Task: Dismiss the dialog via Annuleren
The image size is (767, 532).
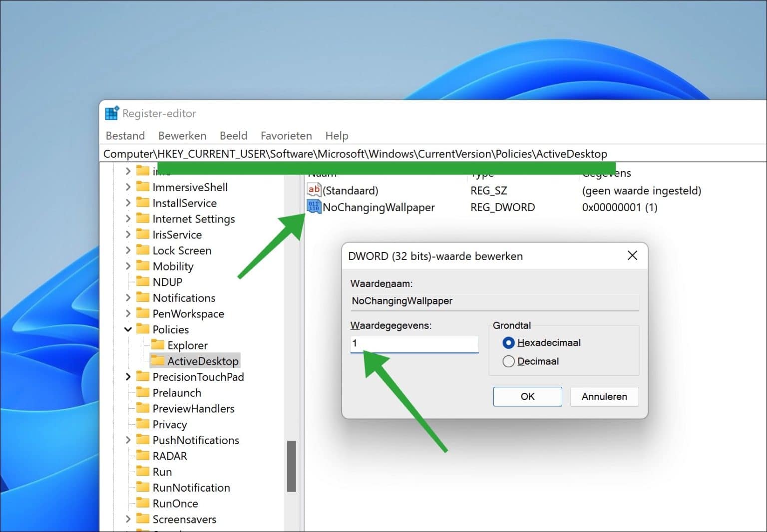Action: coord(604,396)
